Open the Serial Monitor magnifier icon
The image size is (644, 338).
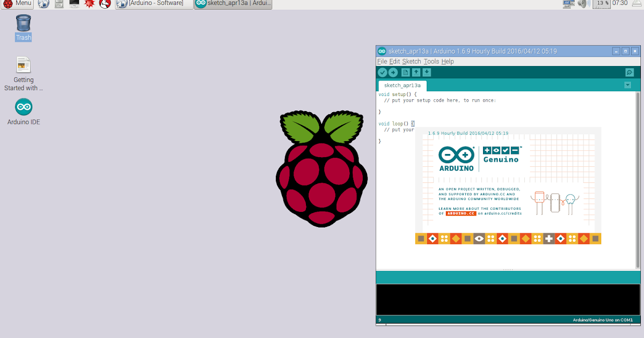coord(630,72)
